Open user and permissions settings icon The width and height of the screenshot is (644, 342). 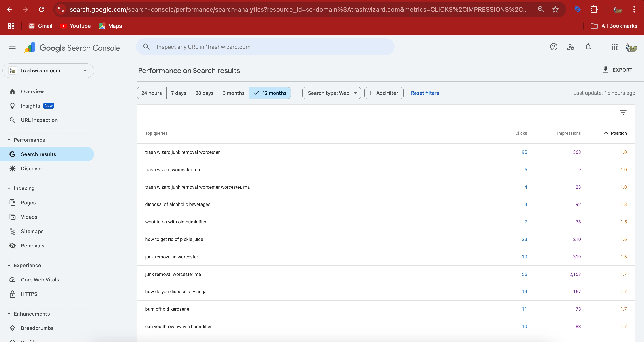[x=571, y=47]
